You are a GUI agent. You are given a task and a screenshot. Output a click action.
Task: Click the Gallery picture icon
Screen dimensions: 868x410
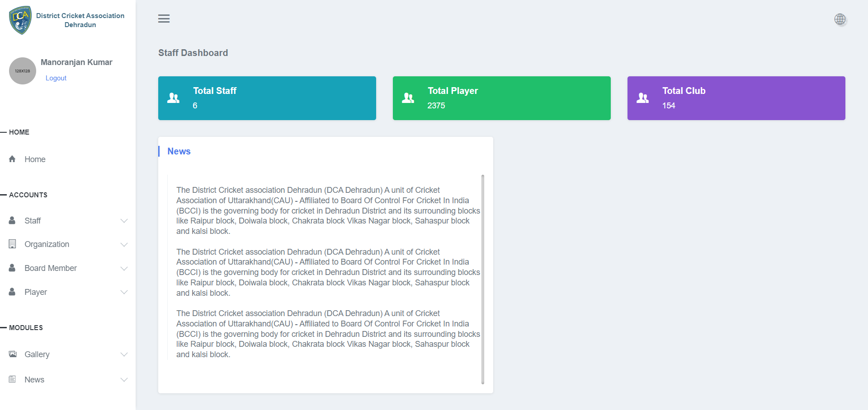13,354
